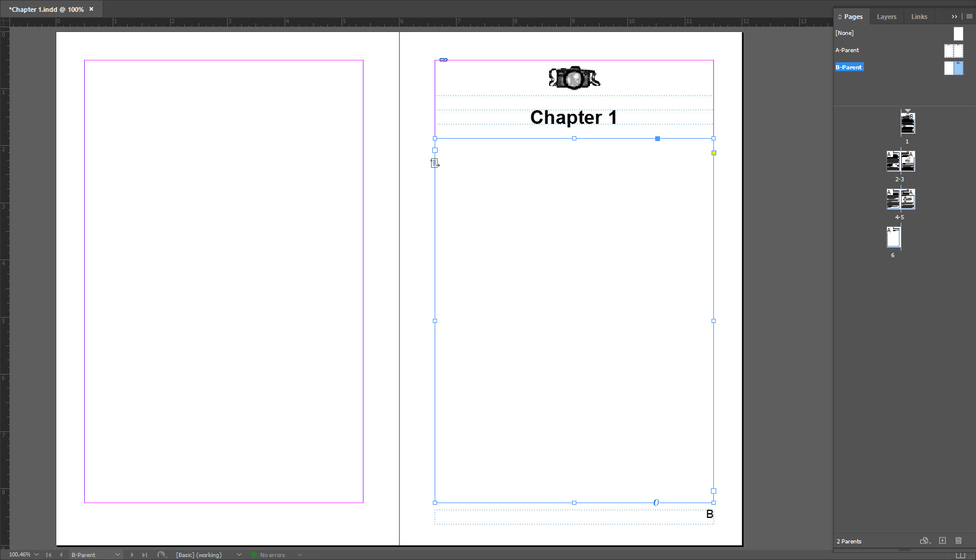
Task: Click the preflight status green dot
Action: pyautogui.click(x=254, y=555)
